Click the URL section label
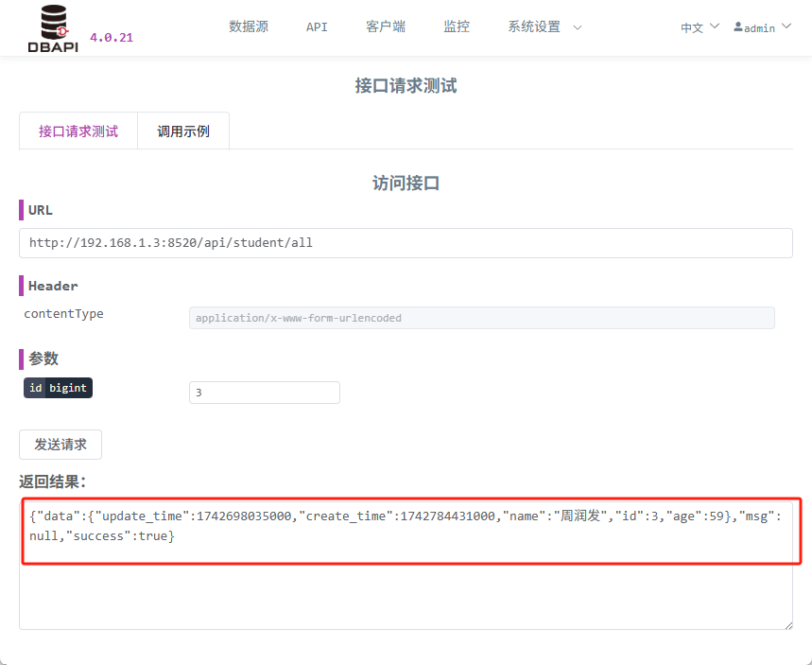This screenshot has height=665, width=812. (41, 210)
